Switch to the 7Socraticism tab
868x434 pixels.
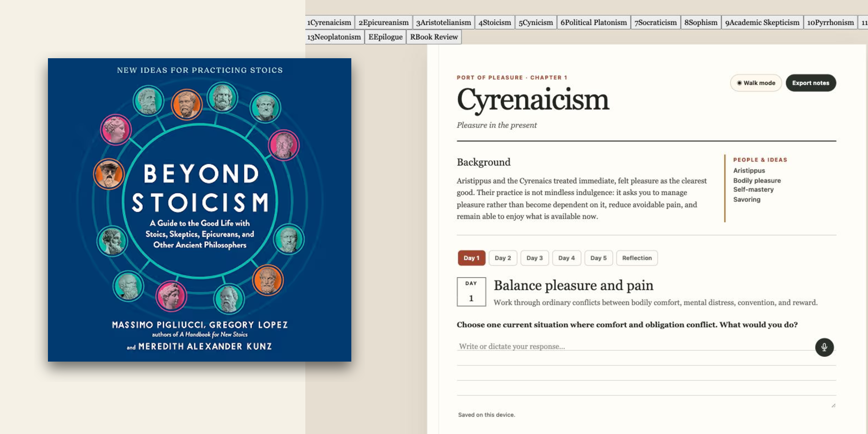[x=656, y=23]
